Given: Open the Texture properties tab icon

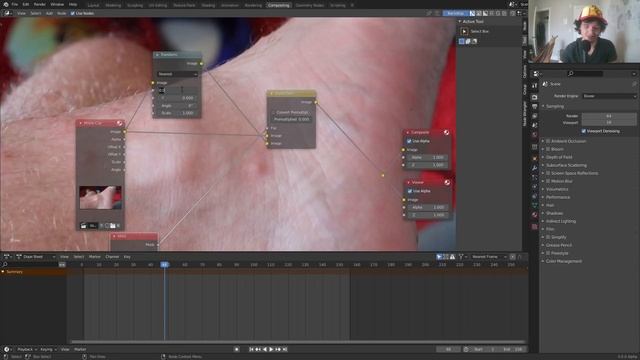Looking at the screenshot, I should [534, 227].
